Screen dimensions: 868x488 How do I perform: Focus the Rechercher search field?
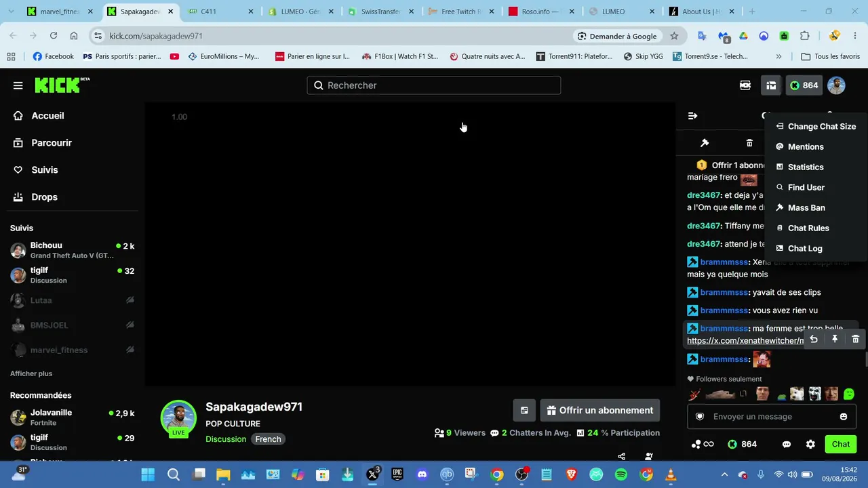click(434, 85)
